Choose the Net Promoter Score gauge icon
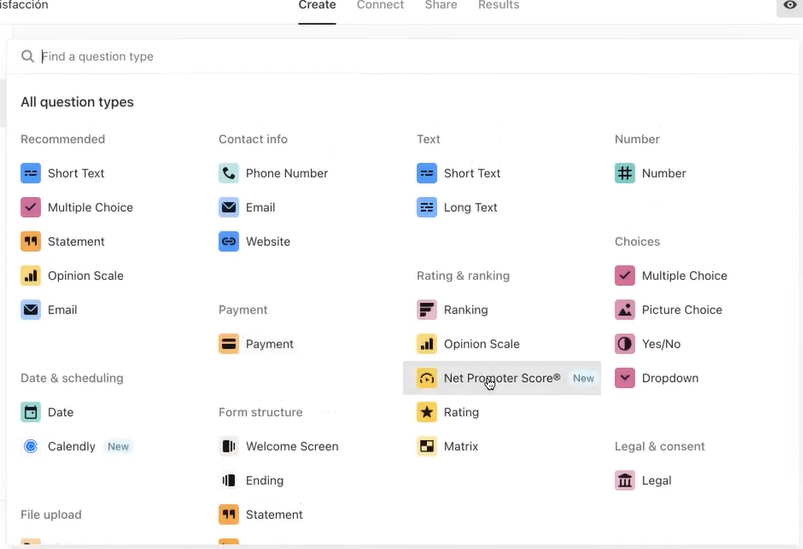The image size is (803, 549). [x=427, y=378]
